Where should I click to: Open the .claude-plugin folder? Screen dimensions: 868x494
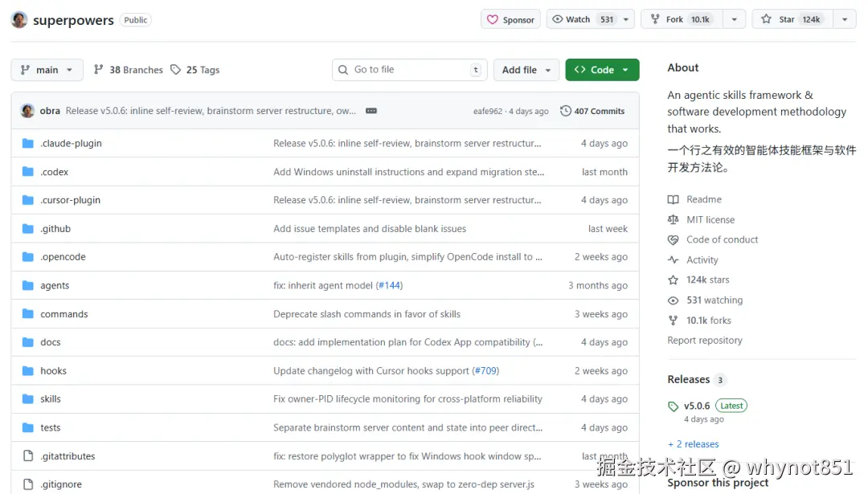tap(71, 143)
